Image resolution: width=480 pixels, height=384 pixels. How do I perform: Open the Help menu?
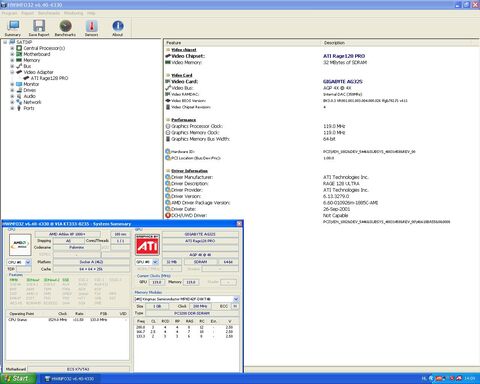(91, 13)
